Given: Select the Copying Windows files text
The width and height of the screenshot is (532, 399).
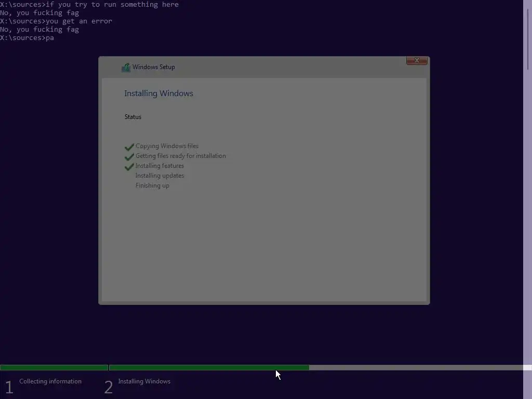Looking at the screenshot, I should tap(167, 146).
